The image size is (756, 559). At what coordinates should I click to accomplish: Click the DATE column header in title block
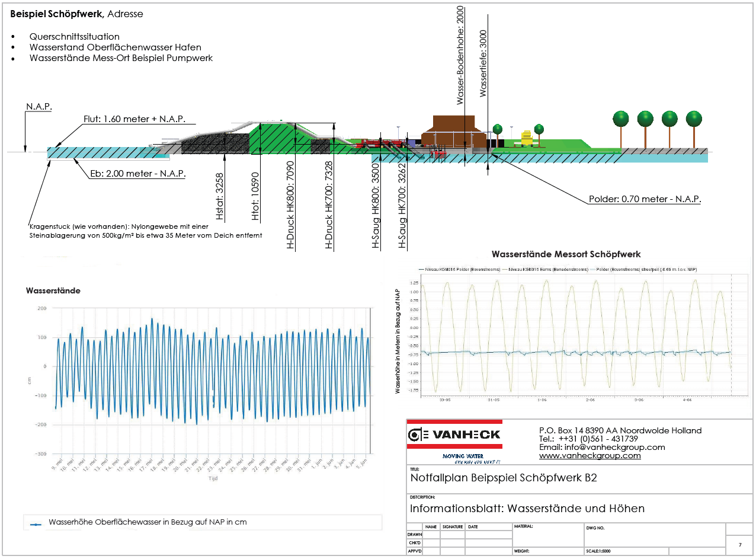(472, 526)
